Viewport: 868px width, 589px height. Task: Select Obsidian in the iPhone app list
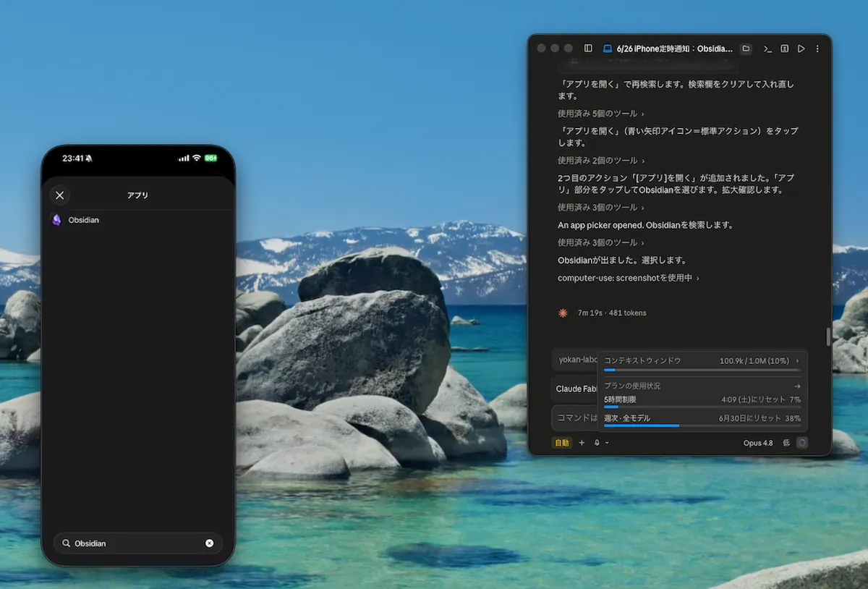point(137,220)
